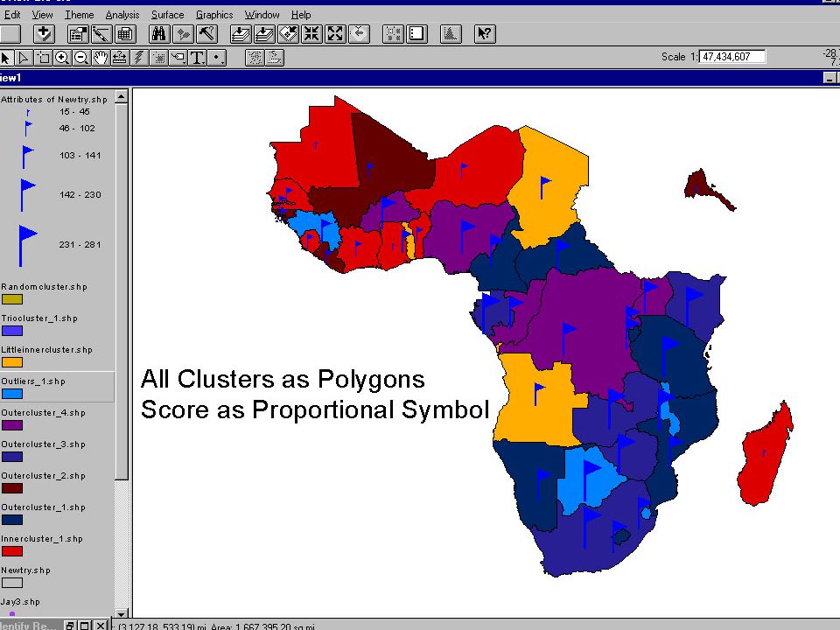Click the fixed zoom in arrows button

tap(311, 34)
